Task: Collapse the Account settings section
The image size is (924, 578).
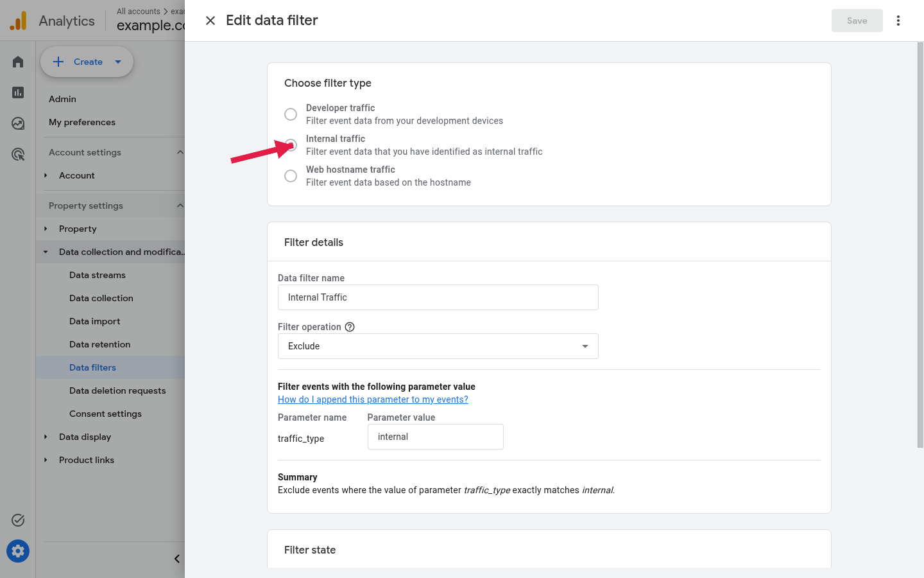Action: tap(180, 152)
